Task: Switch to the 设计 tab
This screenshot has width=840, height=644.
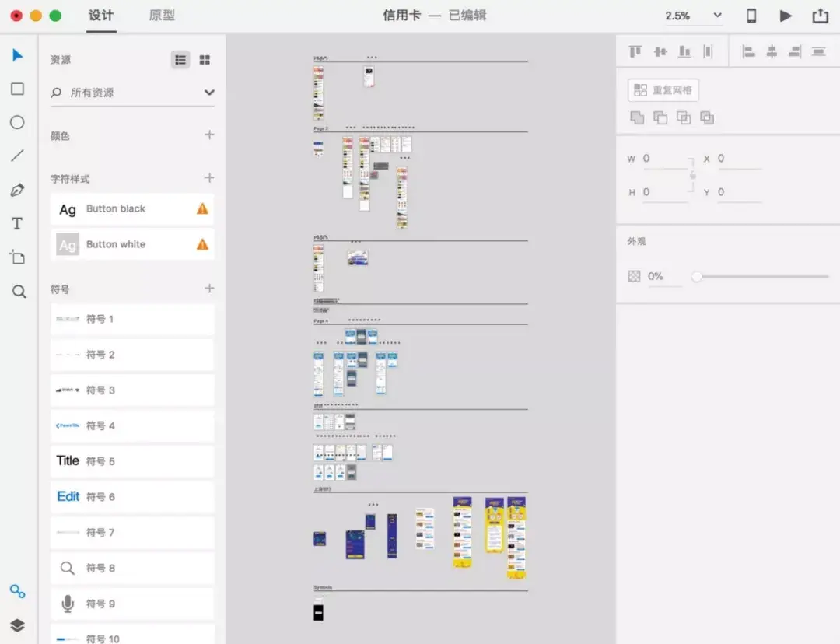Action: point(101,16)
